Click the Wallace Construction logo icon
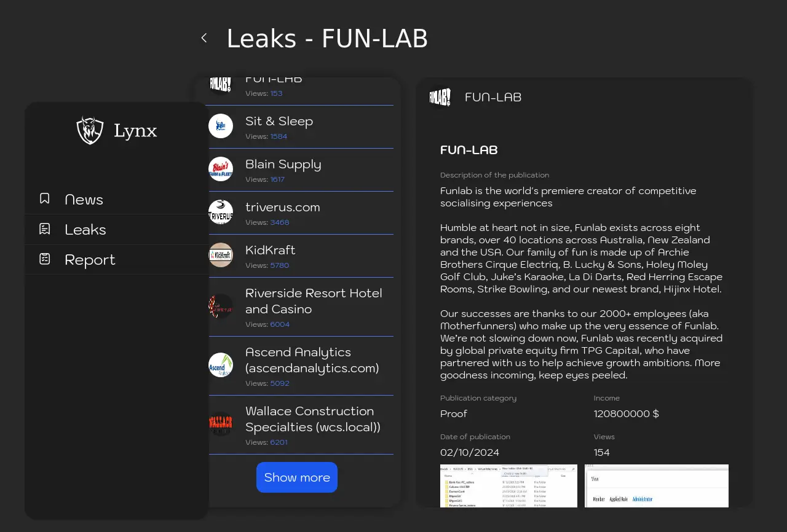This screenshot has width=787, height=532. click(221, 424)
